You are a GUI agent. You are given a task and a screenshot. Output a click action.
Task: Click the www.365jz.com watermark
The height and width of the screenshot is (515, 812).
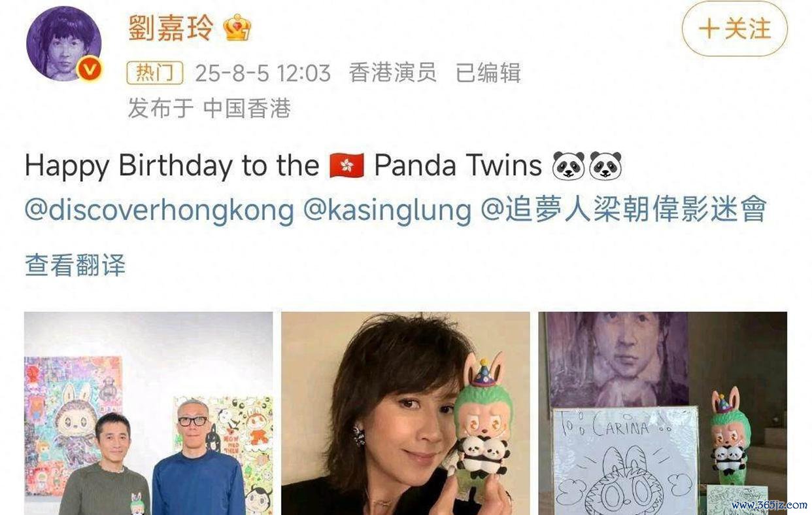coord(769,505)
